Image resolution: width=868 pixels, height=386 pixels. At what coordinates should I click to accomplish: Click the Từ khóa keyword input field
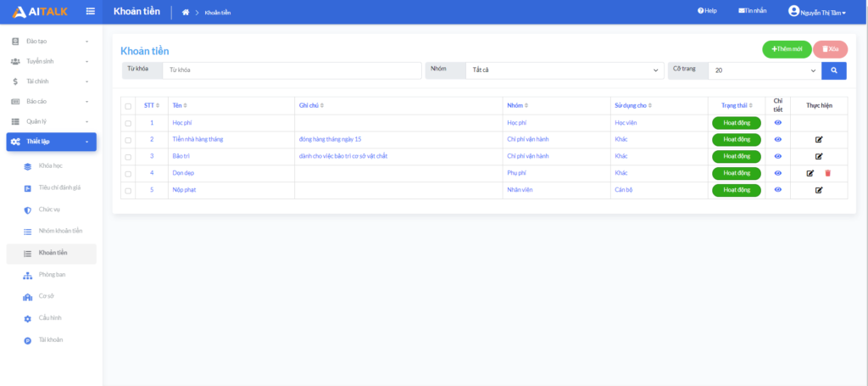point(291,70)
